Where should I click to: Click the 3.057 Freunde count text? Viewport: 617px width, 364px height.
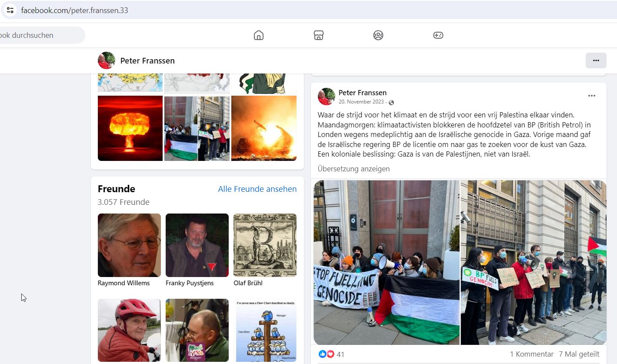click(123, 202)
